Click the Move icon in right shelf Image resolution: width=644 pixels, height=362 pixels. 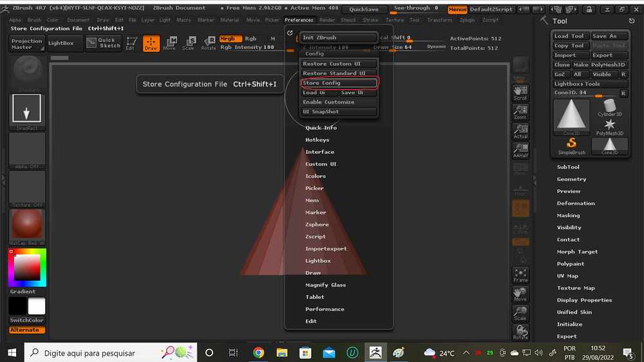[520, 294]
